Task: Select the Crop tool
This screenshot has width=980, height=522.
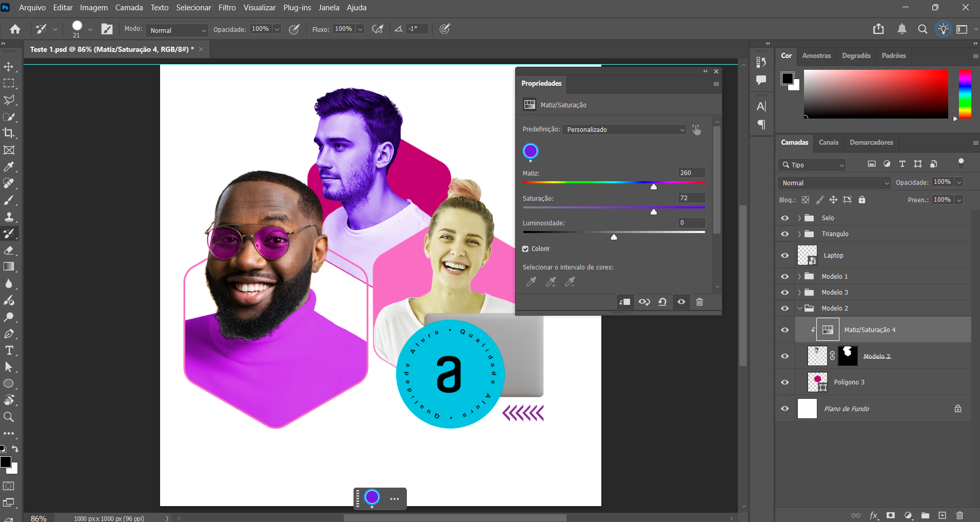Action: pos(9,133)
